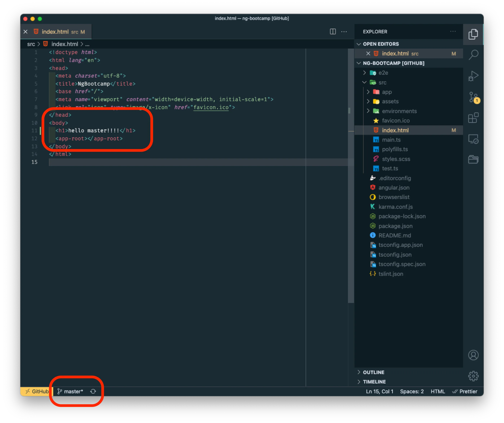Image resolution: width=504 pixels, height=423 pixels.
Task: Click src in the breadcrumb
Action: pos(31,44)
